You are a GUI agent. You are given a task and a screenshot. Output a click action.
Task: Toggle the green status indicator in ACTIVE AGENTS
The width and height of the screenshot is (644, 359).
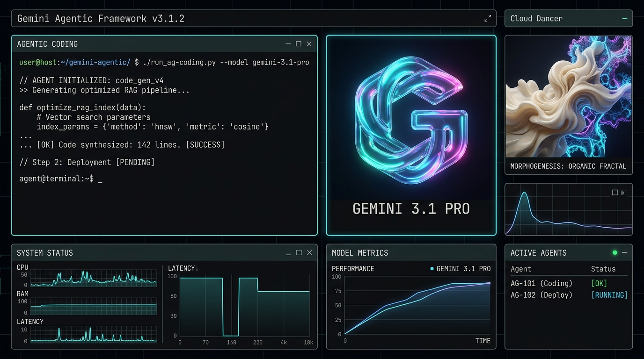coord(615,252)
